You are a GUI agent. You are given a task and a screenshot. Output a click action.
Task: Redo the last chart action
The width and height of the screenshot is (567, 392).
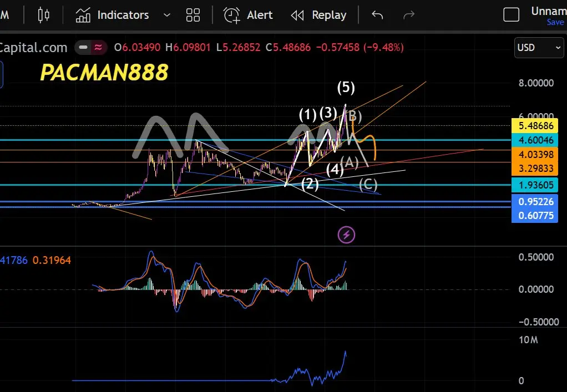[x=409, y=15]
